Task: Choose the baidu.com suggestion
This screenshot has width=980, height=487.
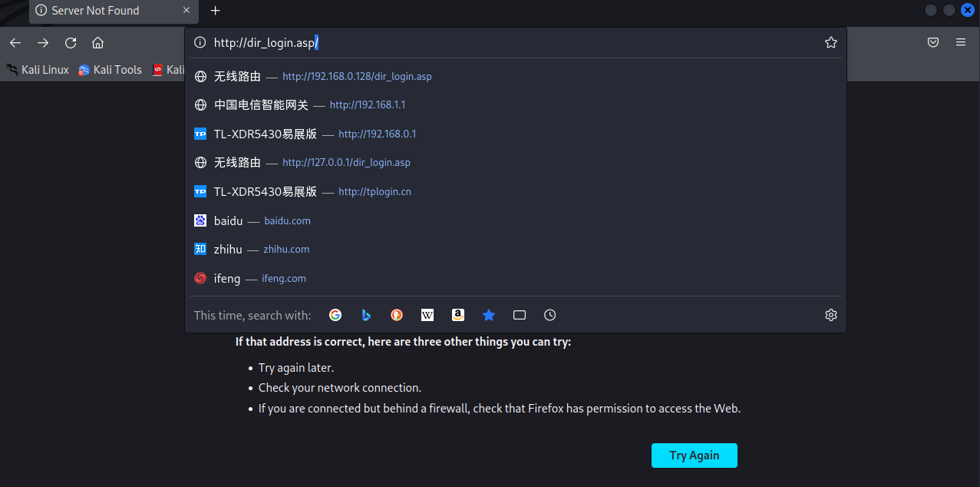Action: pos(516,221)
